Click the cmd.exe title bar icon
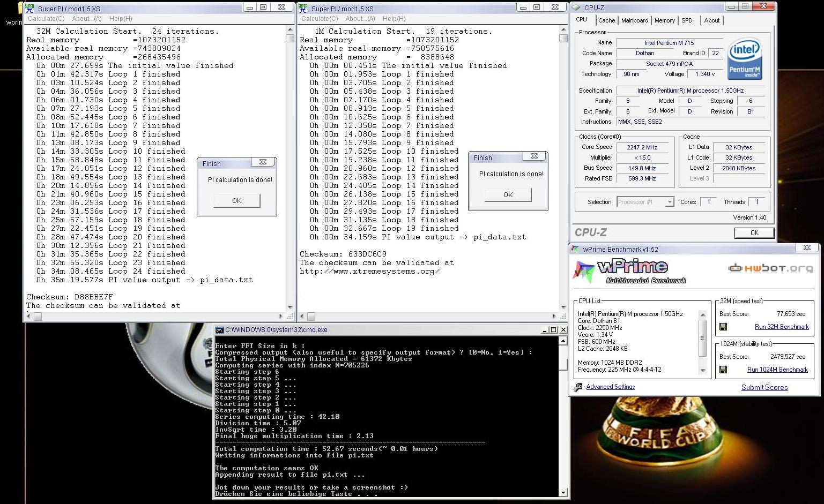The height and width of the screenshot is (504, 824). (219, 330)
